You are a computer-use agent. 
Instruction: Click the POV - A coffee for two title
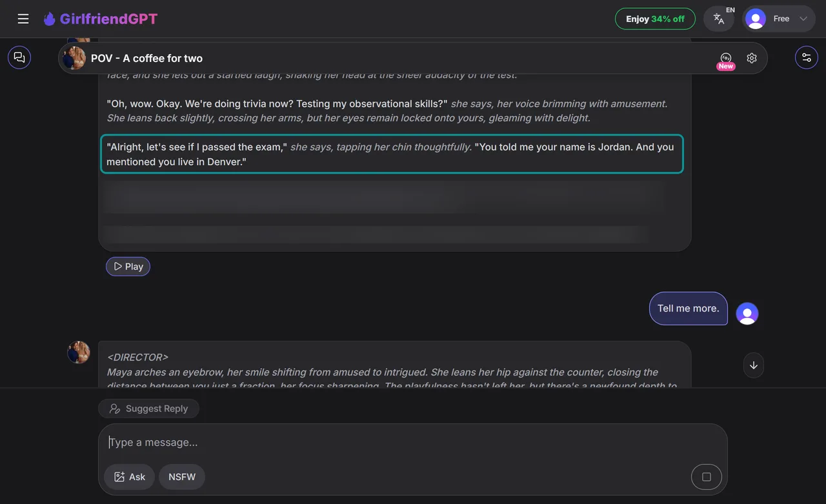(x=146, y=58)
